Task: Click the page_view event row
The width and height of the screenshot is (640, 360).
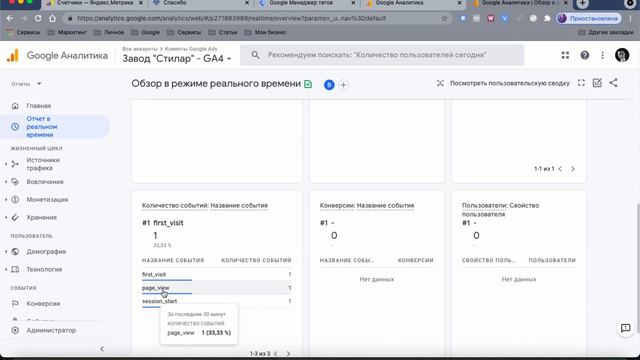Action: [217, 288]
